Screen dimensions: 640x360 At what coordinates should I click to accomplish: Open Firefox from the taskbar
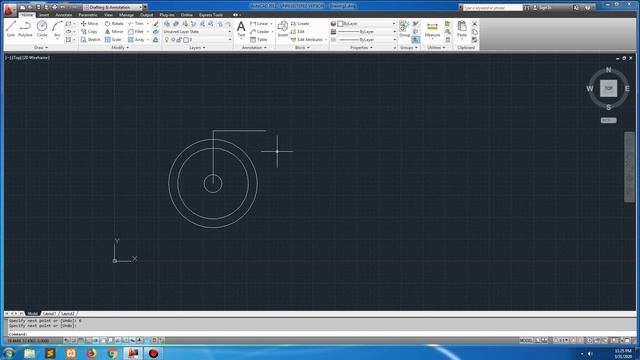point(91,353)
